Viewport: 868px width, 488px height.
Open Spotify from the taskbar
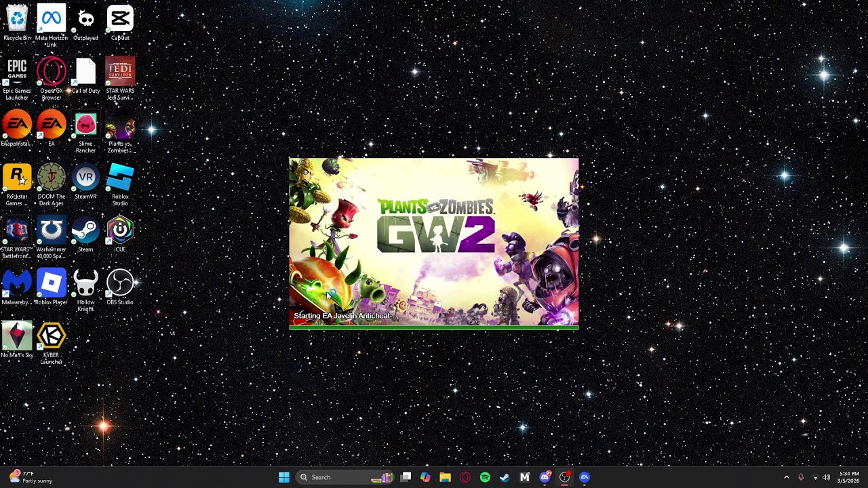tap(485, 477)
